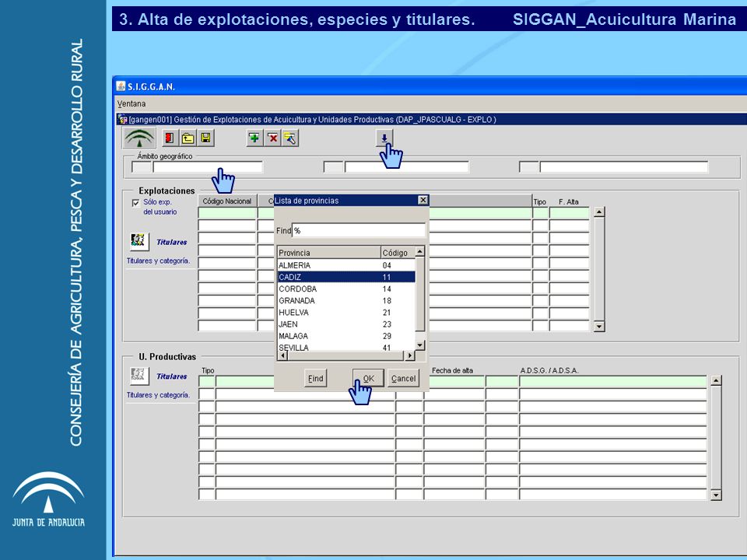The image size is (747, 560).
Task: Click the first green Código Nacional cell
Action: click(x=227, y=213)
